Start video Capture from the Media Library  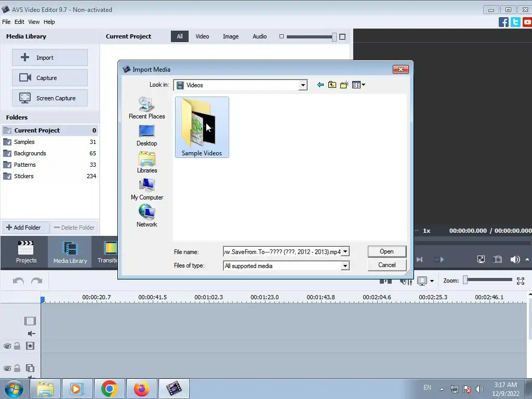[x=50, y=78]
